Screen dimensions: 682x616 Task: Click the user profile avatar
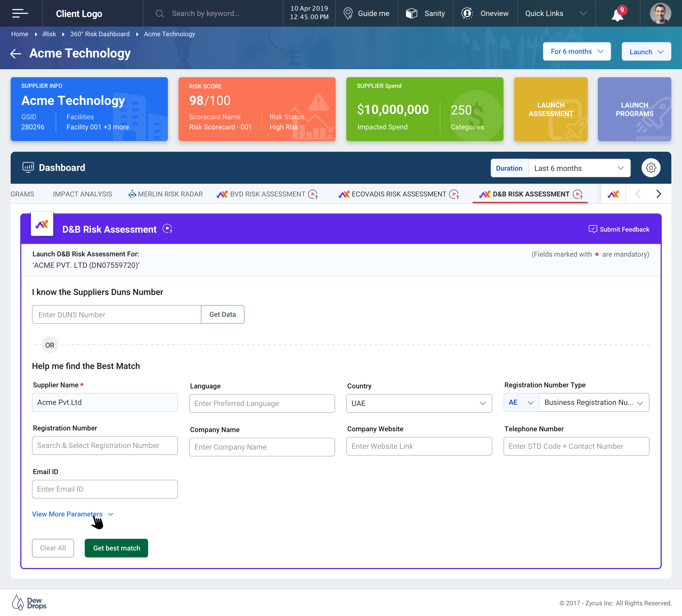point(660,14)
